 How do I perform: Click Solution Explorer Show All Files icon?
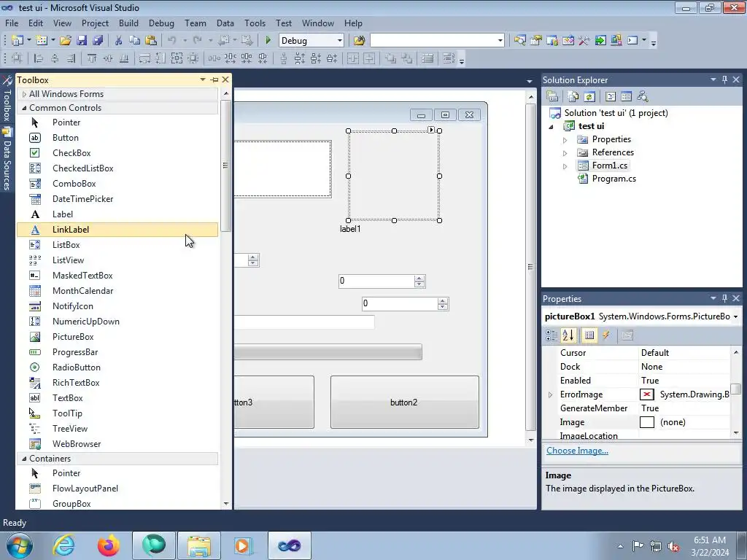tap(573, 97)
